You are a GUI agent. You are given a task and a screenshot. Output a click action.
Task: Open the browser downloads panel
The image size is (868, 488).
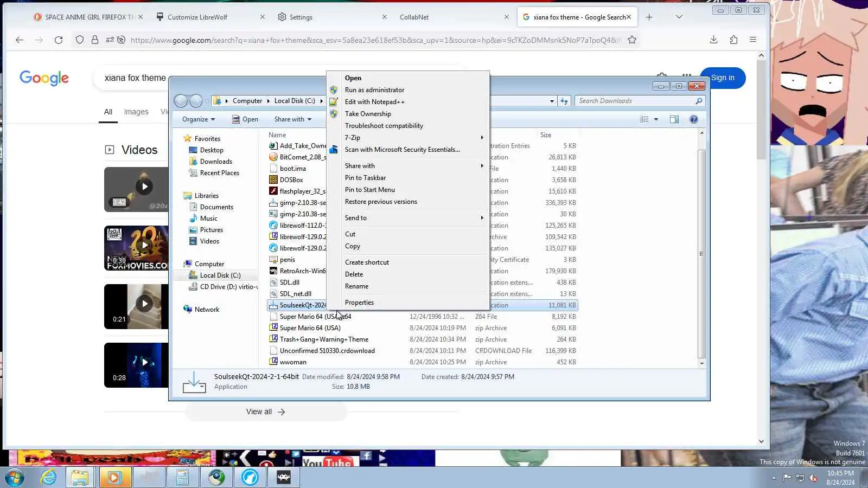click(x=714, y=40)
